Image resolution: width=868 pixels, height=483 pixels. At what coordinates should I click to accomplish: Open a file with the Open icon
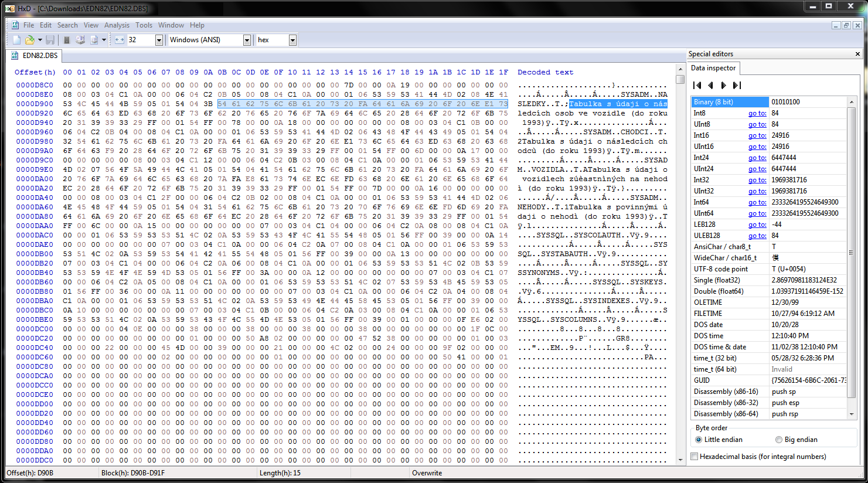click(29, 39)
